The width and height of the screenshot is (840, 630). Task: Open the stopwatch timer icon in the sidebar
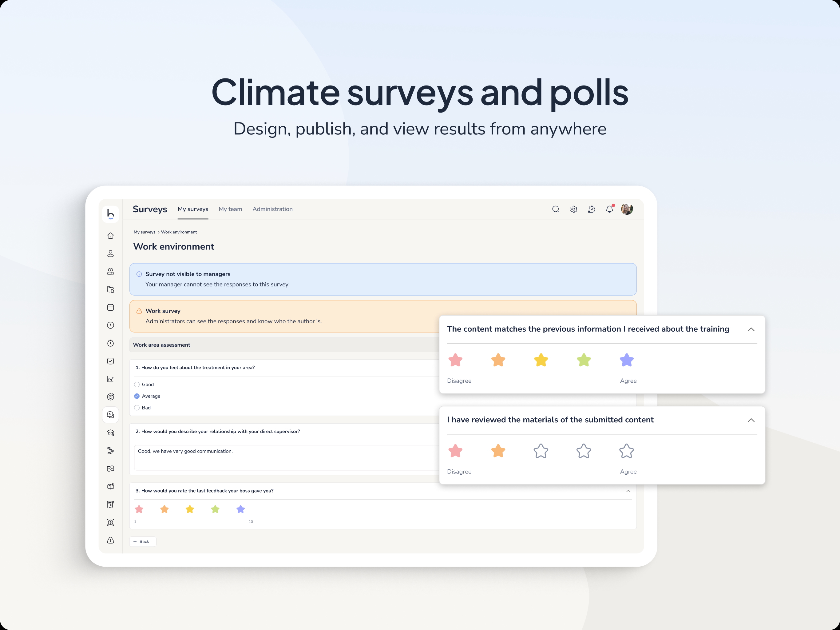(110, 343)
